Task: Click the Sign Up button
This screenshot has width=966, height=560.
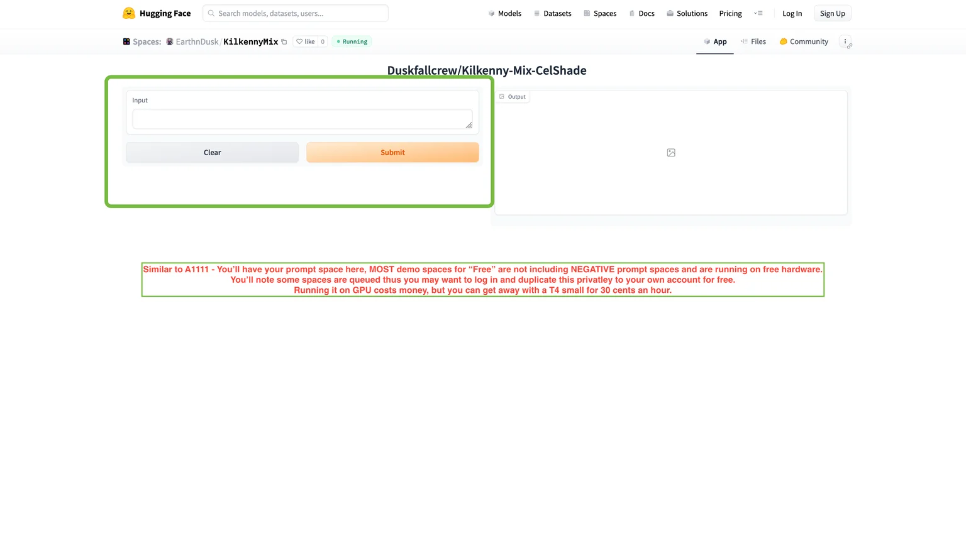Action: pos(833,13)
